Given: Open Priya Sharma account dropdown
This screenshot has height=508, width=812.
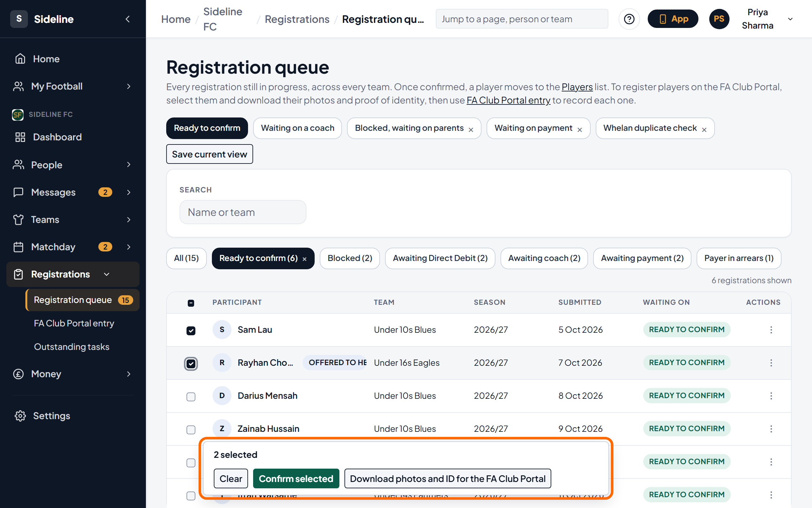Looking at the screenshot, I should [x=789, y=19].
